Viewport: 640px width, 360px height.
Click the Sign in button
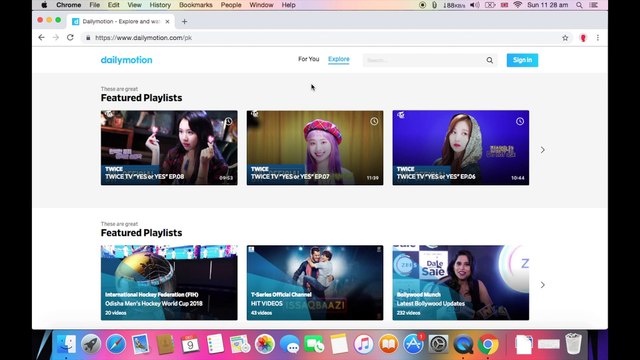pyautogui.click(x=522, y=60)
